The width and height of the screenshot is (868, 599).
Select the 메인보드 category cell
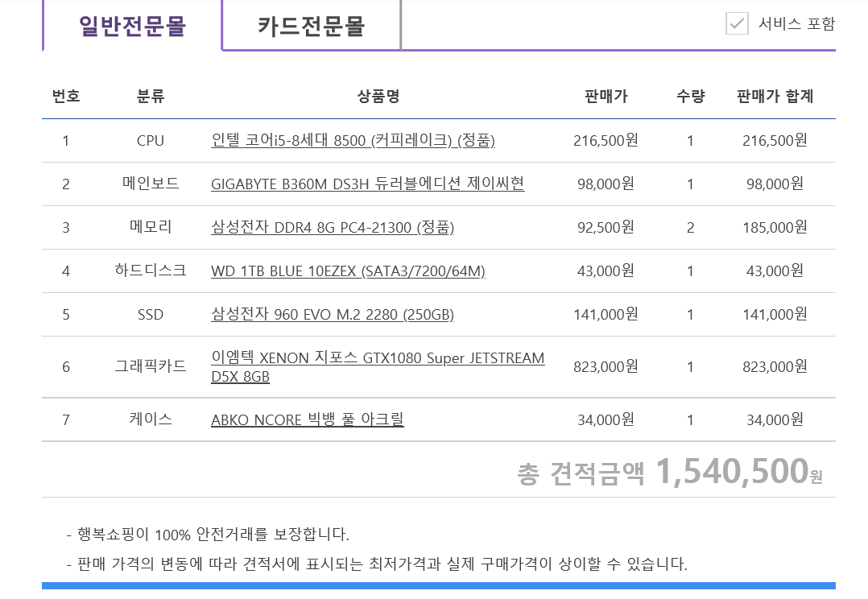[x=150, y=184]
